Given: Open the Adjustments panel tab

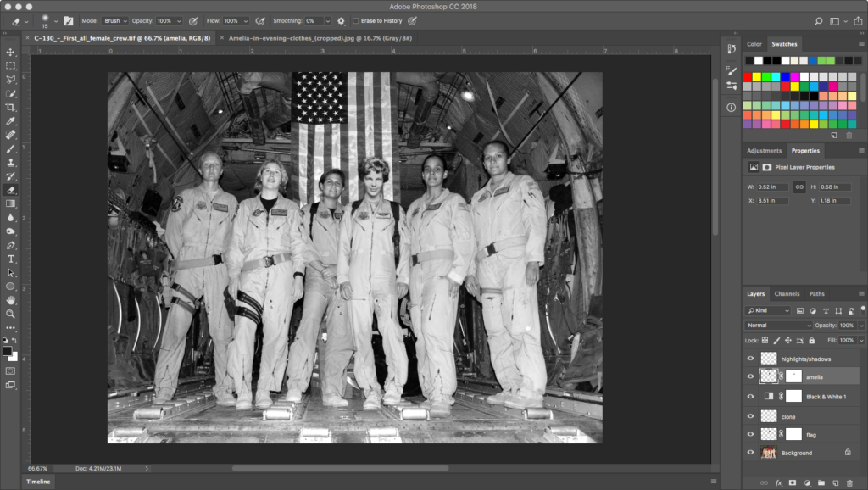Looking at the screenshot, I should [764, 151].
